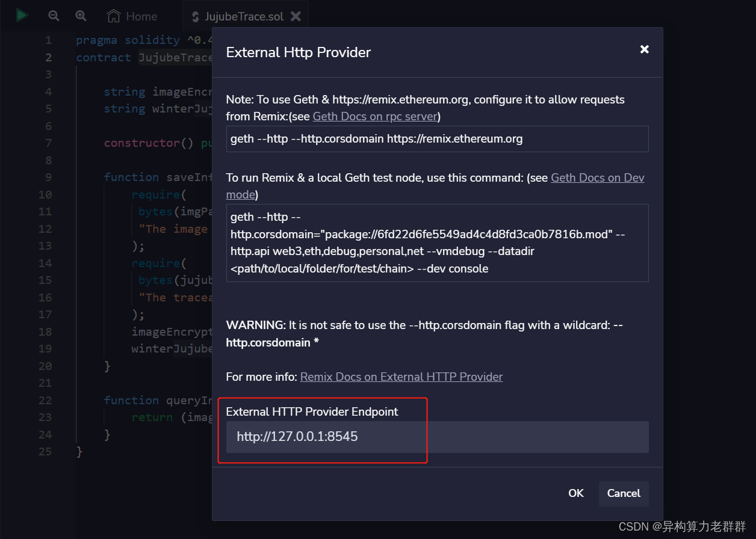Click the geth --http corsdomain command box
Screen dimensions: 756x539
click(437, 139)
